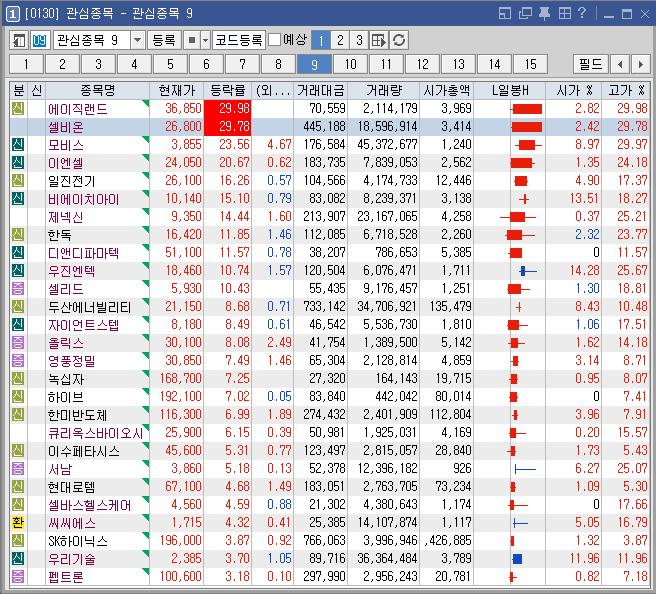This screenshot has height=594, width=656.
Task: Sort by 등락률 column header
Action: [x=228, y=90]
